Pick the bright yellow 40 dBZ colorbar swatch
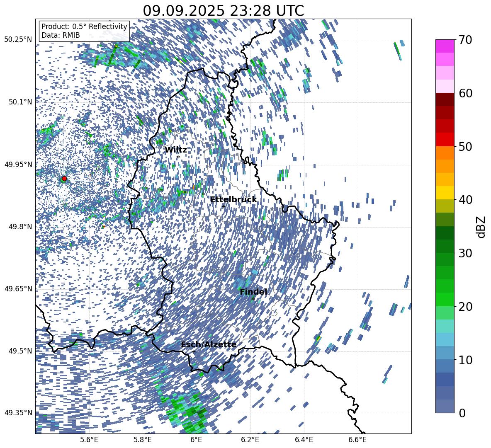This screenshot has height=448, width=491. coord(445,193)
